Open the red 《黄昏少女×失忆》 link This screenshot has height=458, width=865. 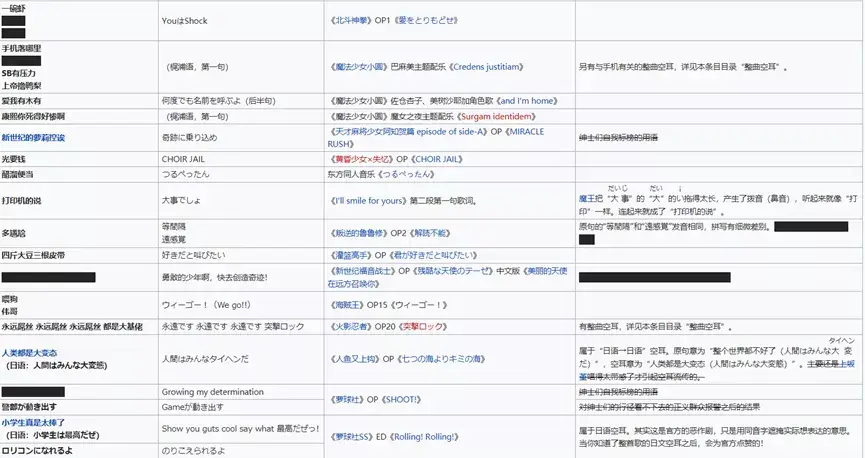[362, 159]
